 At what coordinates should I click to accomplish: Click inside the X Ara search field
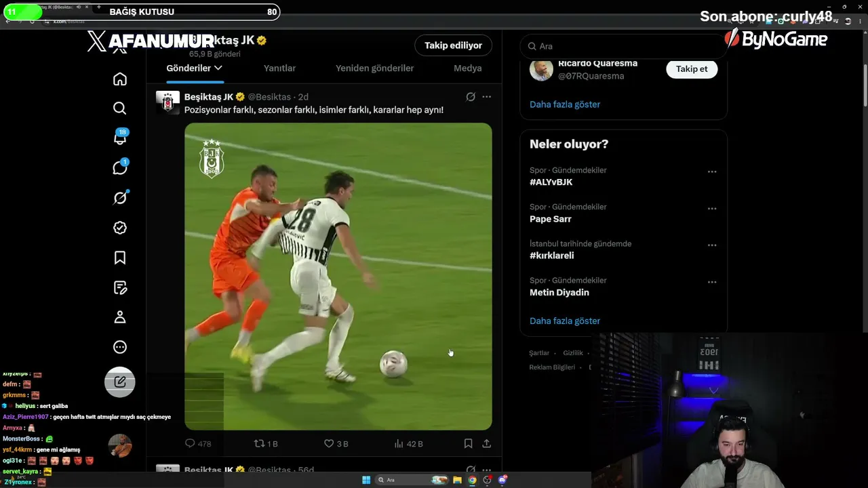pos(624,46)
